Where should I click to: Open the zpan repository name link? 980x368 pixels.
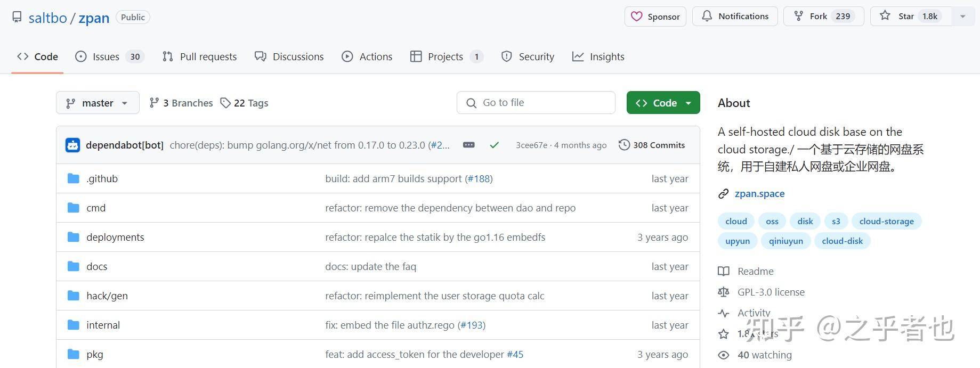[94, 18]
